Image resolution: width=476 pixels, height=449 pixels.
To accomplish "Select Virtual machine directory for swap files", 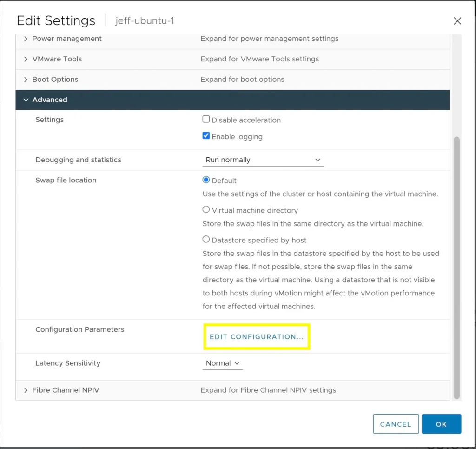I will (x=205, y=209).
